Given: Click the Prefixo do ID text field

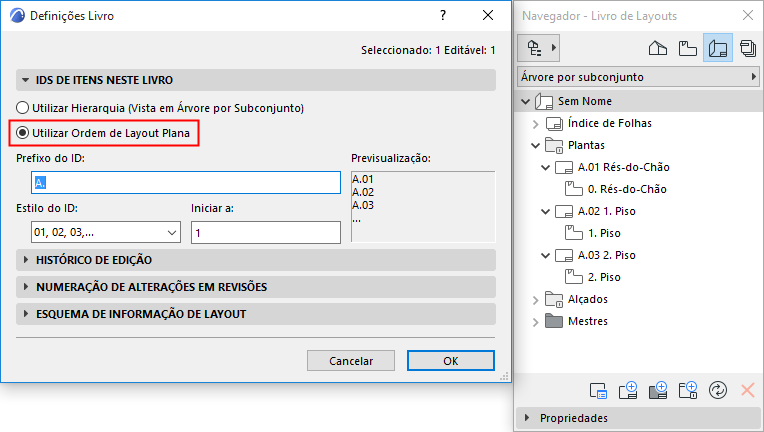Looking at the screenshot, I should [x=186, y=182].
